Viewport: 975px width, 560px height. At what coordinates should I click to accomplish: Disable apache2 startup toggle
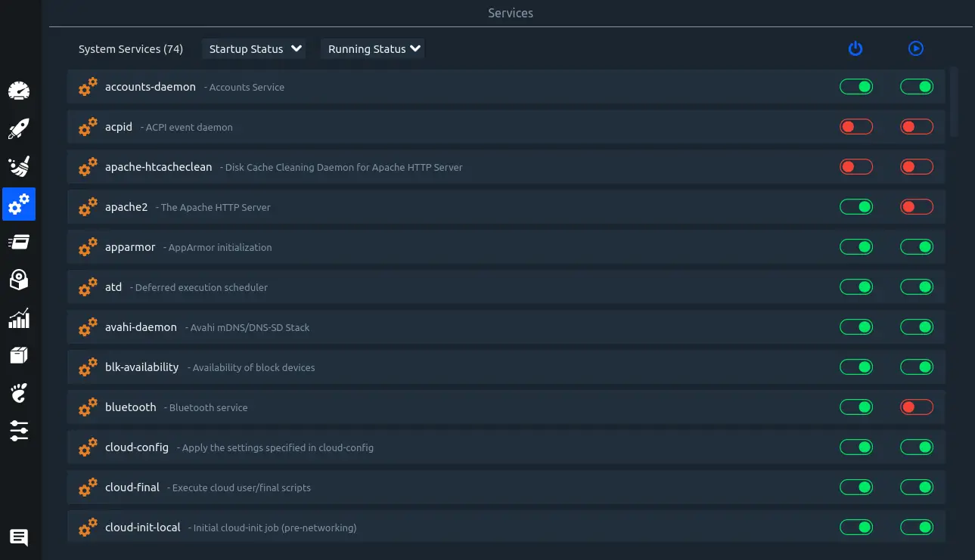856,207
